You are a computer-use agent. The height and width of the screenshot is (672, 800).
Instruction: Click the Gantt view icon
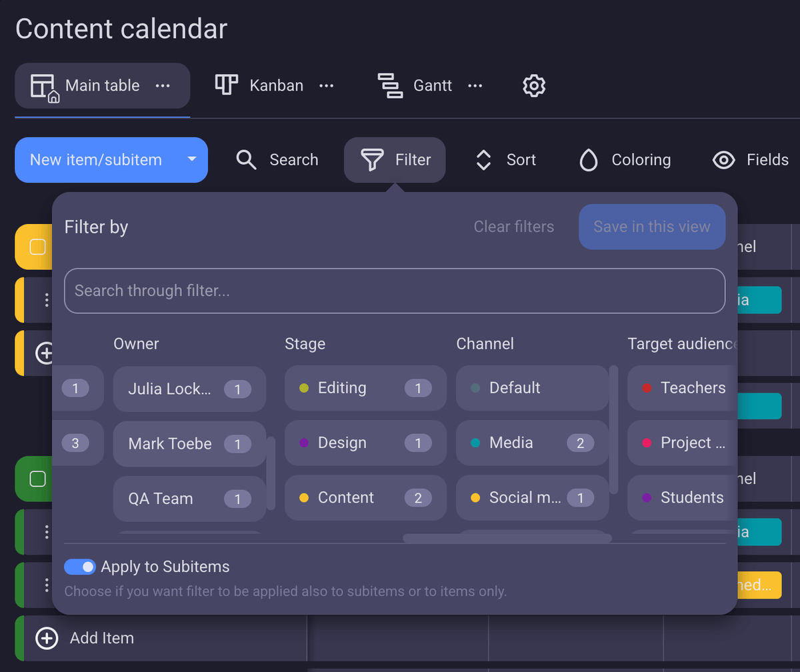pos(391,85)
